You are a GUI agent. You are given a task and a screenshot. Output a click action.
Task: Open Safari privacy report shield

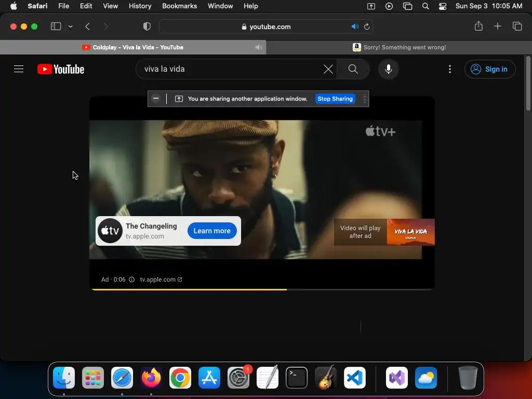coord(147,26)
